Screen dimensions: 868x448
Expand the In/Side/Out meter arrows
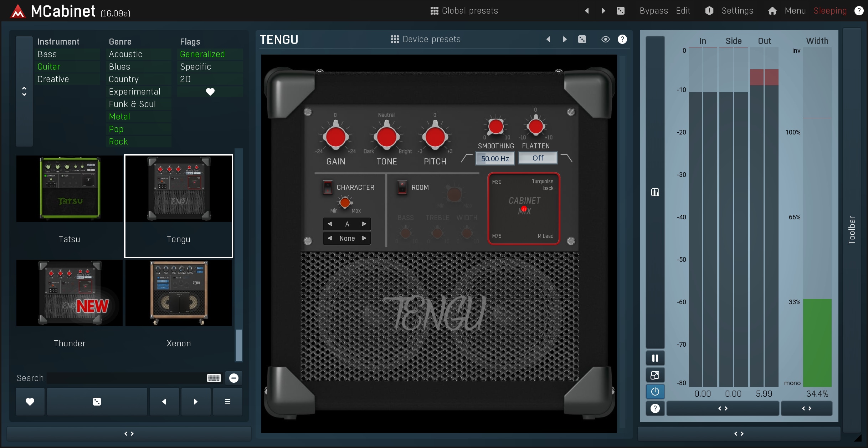[723, 408]
